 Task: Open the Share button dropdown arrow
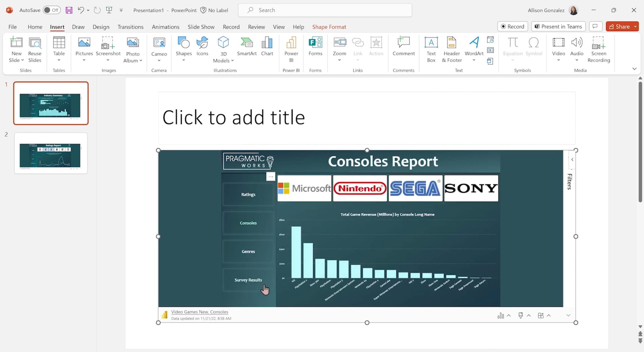(x=635, y=26)
